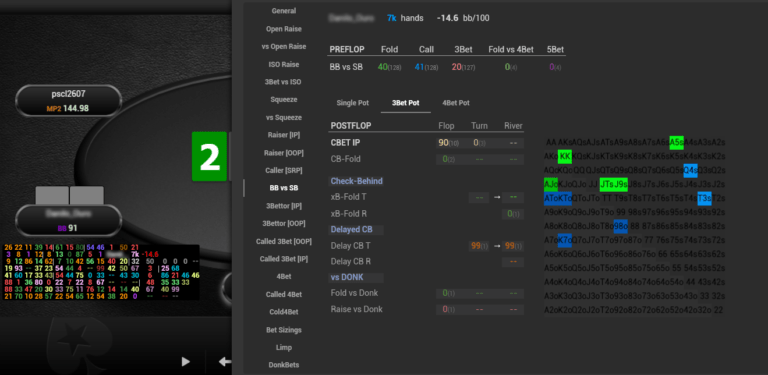
Task: Click the A5s highlighted hand cell
Action: (676, 142)
